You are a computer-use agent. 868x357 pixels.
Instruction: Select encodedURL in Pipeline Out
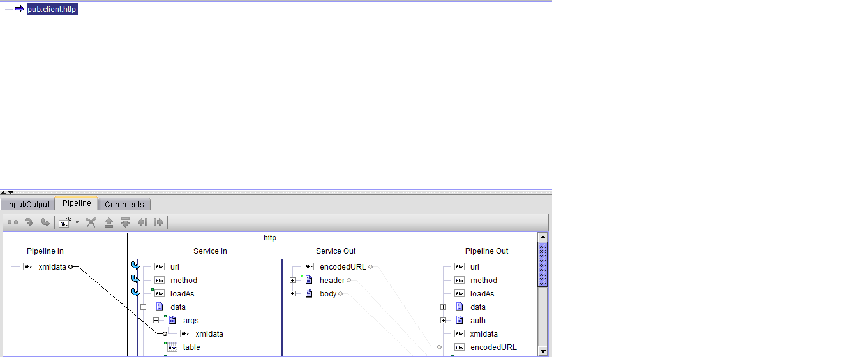click(493, 347)
